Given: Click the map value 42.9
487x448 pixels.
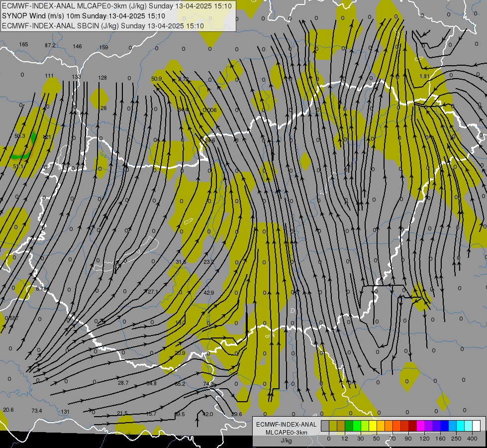Looking at the screenshot, I should click(x=209, y=293).
